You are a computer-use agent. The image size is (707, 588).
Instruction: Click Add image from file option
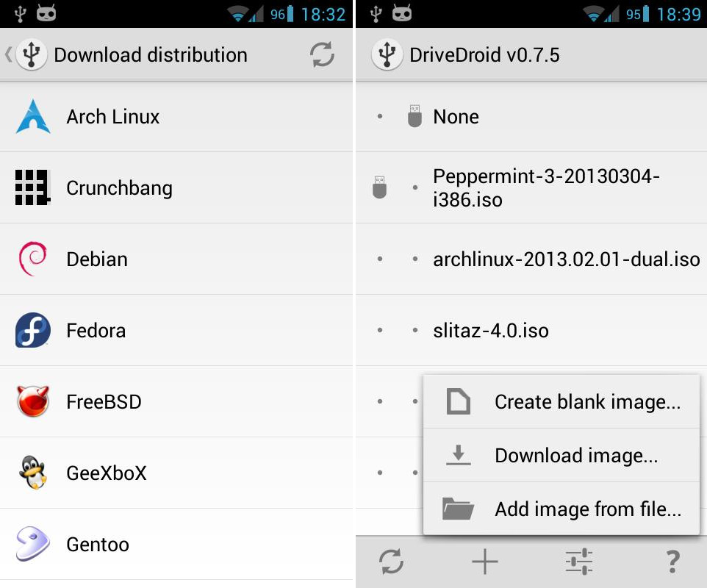(x=588, y=509)
